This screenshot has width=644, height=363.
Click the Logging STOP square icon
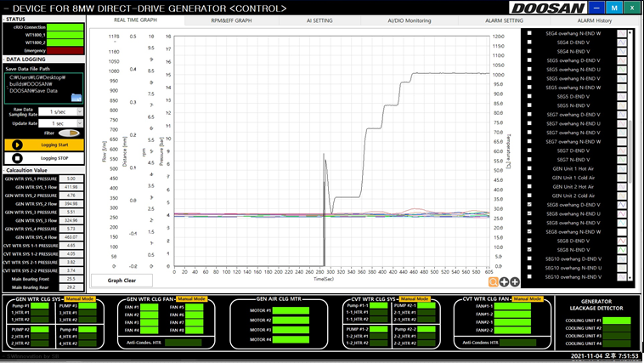[x=19, y=158]
